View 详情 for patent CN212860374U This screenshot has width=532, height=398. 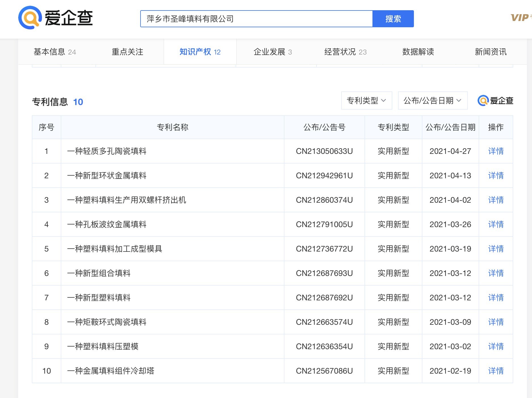tap(496, 200)
